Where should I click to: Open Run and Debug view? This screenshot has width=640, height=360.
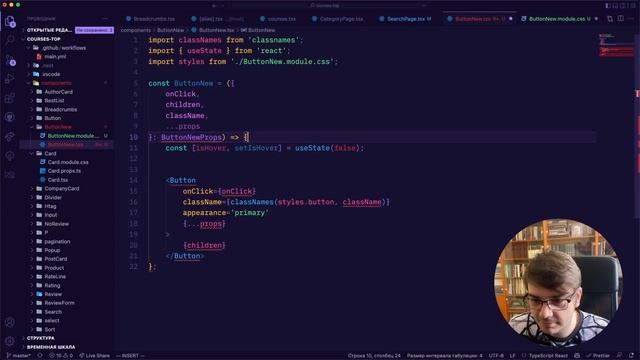pyautogui.click(x=10, y=78)
